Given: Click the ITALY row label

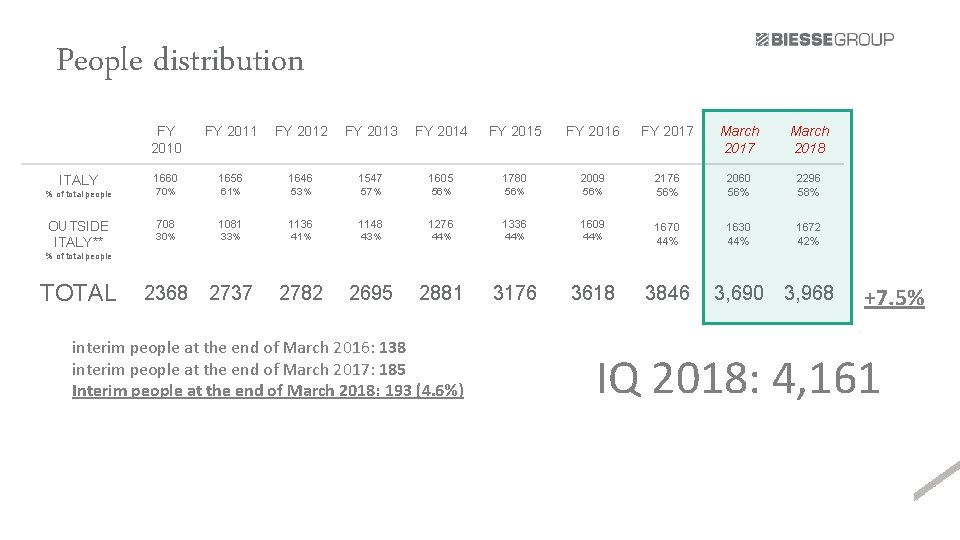Looking at the screenshot, I should (78, 180).
